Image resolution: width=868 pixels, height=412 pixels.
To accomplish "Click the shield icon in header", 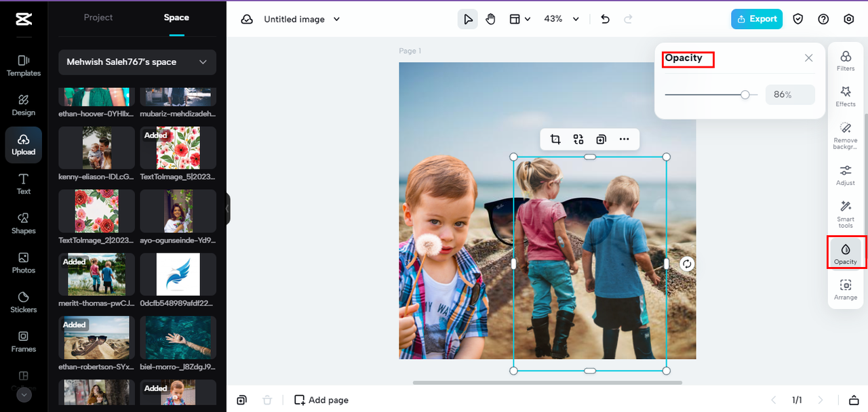I will [x=798, y=19].
